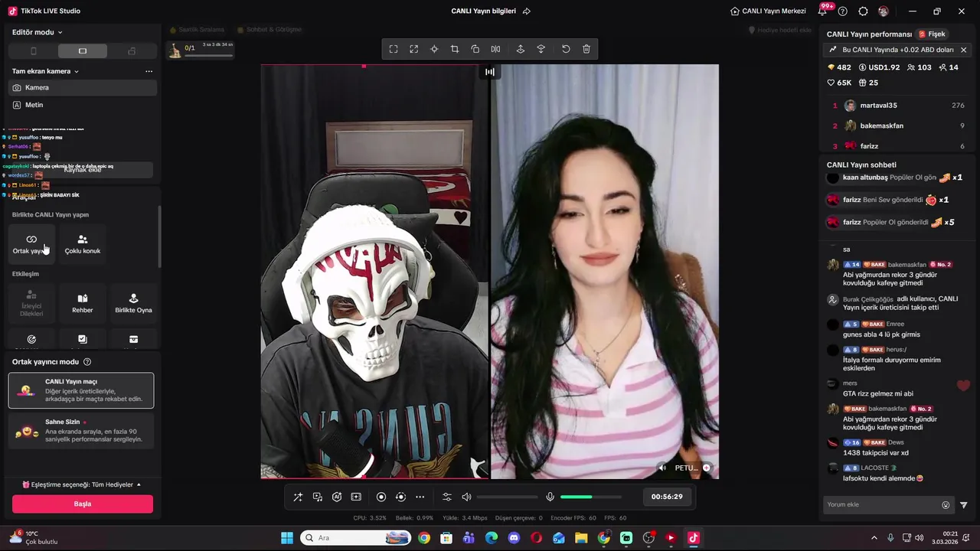Open the magic wand effects tool
This screenshot has width=980, height=551.
point(298,497)
